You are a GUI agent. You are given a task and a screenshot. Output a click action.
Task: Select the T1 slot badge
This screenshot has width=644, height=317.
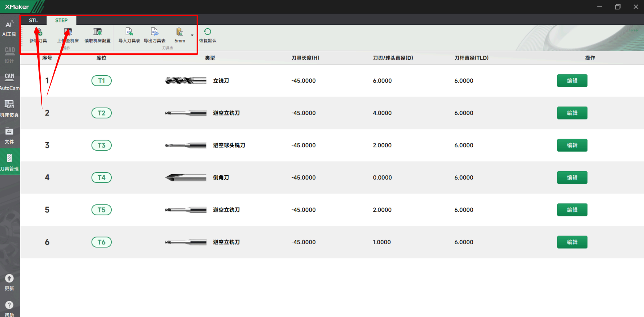click(x=101, y=81)
